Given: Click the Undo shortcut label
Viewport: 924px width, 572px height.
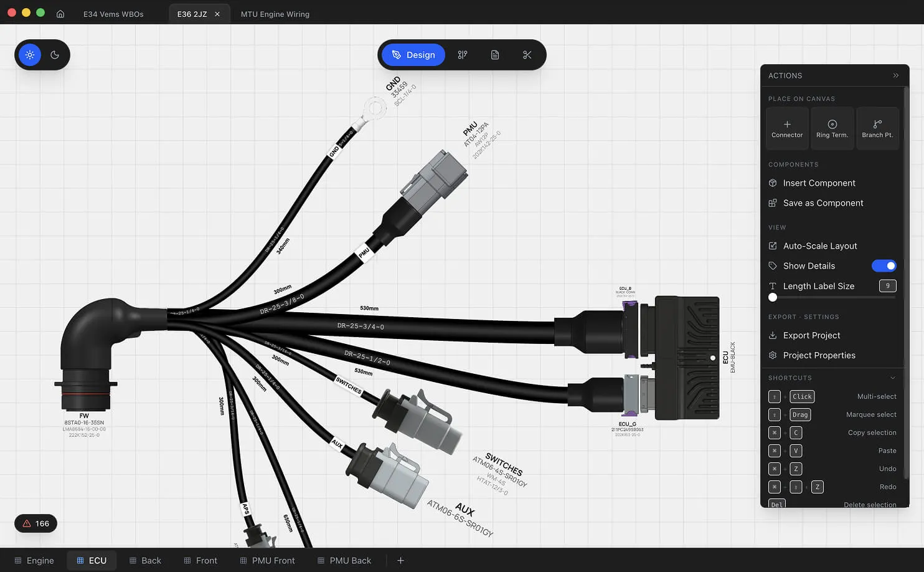Looking at the screenshot, I should pyautogui.click(x=888, y=469).
